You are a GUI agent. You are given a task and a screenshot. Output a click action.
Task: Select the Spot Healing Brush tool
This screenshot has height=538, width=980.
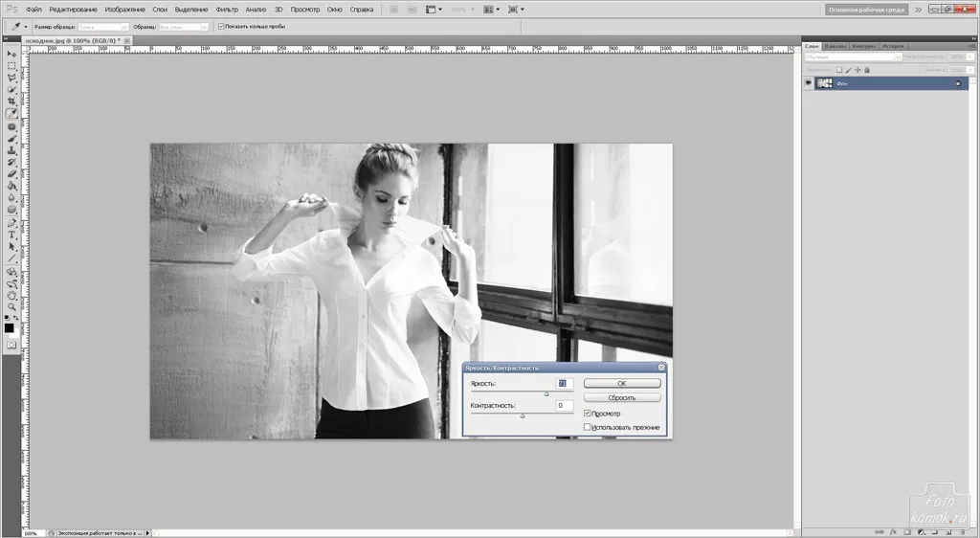pos(11,127)
